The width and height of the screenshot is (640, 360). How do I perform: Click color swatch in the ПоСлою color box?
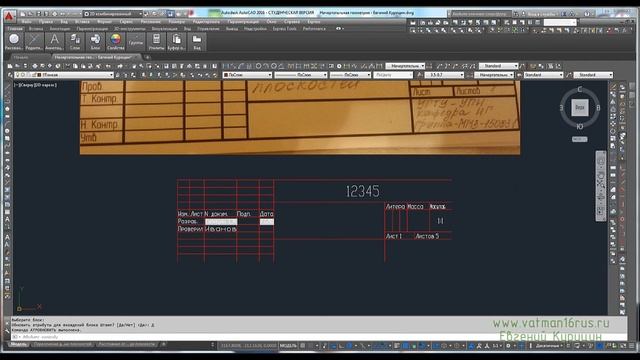click(x=226, y=75)
